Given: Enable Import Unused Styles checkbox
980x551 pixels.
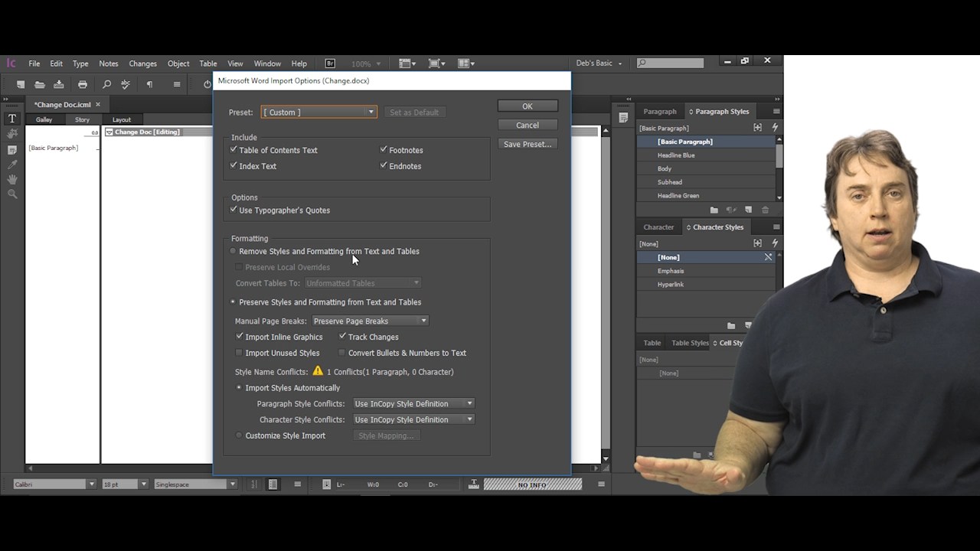Looking at the screenshot, I should click(239, 353).
